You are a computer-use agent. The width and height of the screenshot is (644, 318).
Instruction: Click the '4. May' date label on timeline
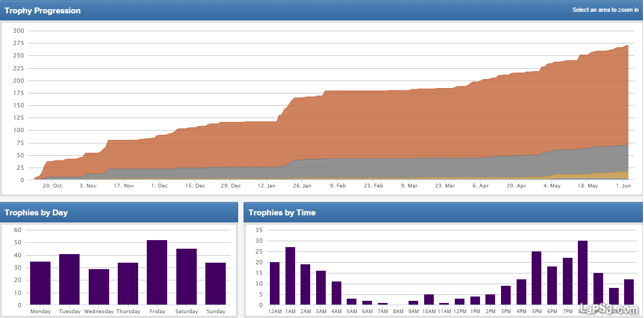point(552,186)
